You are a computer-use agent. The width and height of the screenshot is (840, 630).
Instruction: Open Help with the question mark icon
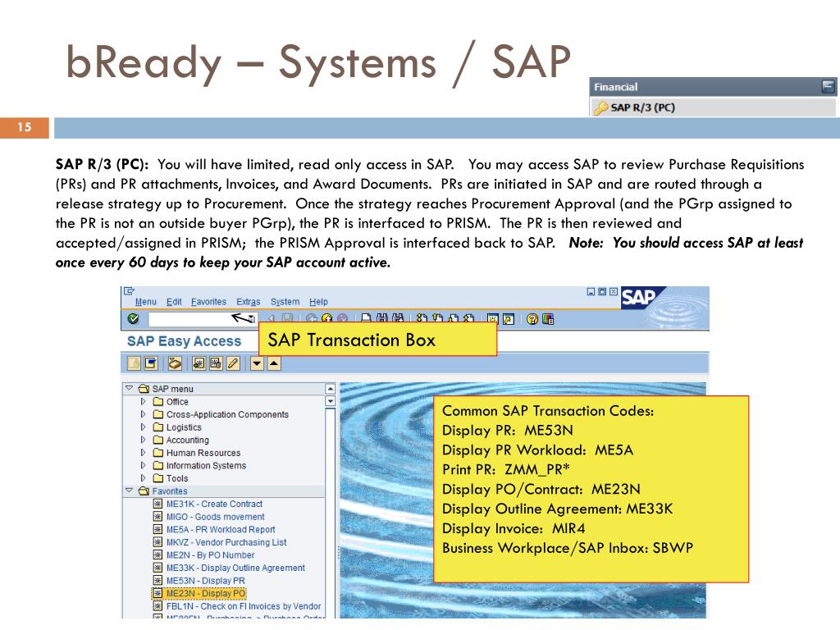coord(532,319)
